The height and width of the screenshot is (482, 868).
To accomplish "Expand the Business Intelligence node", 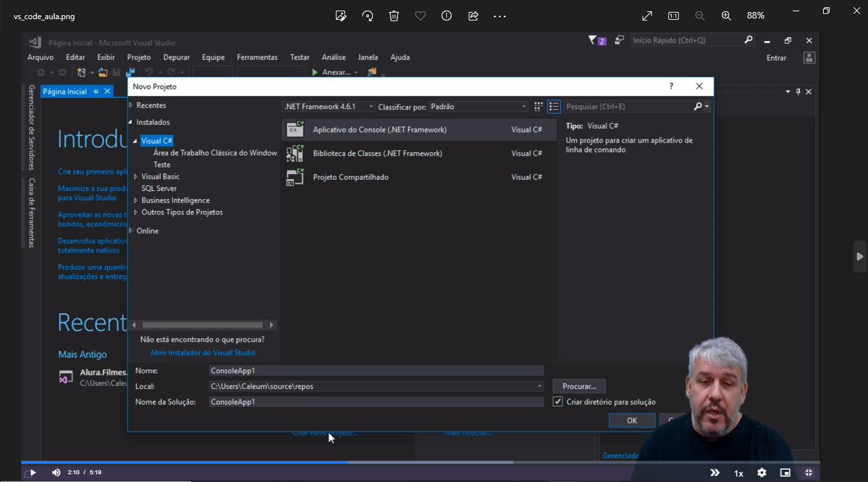I will 136,200.
